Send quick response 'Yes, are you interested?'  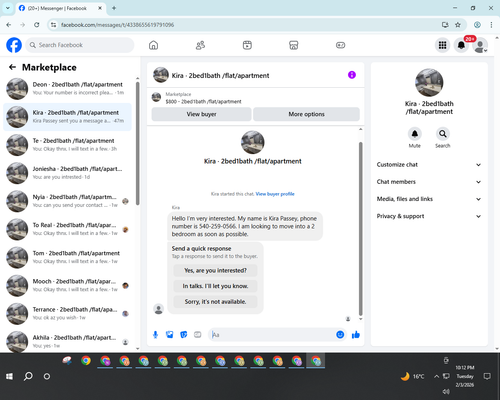click(215, 270)
